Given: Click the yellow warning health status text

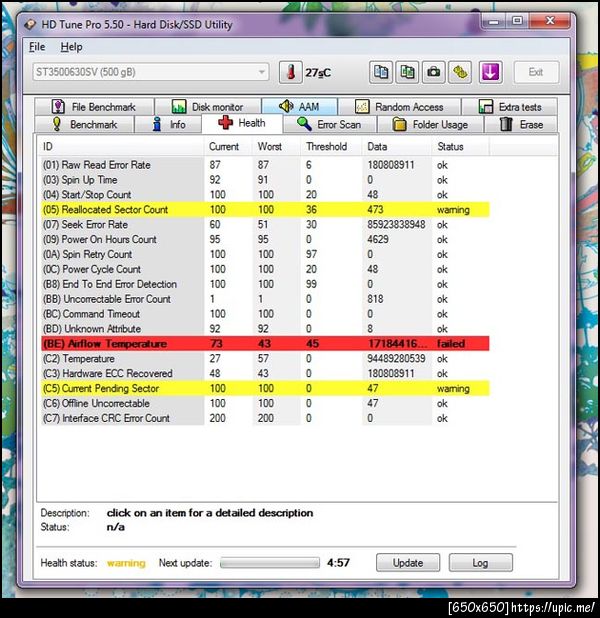Looking at the screenshot, I should pyautogui.click(x=126, y=563).
